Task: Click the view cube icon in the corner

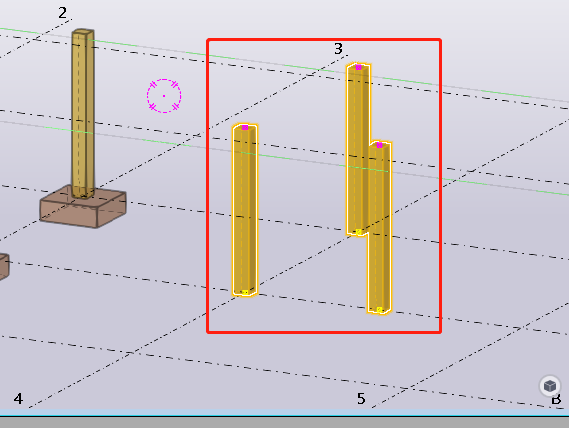Action: (x=550, y=386)
